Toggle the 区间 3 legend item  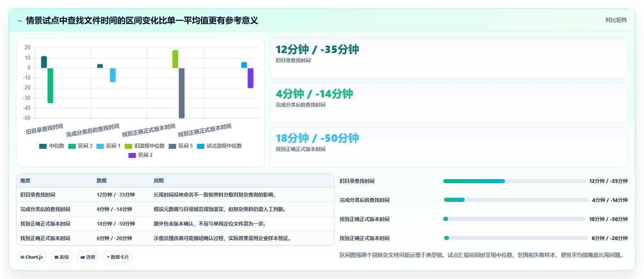click(80, 146)
